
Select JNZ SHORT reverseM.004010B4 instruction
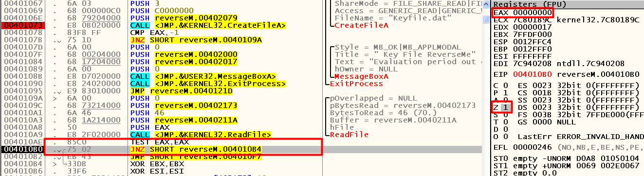pyautogui.click(x=196, y=149)
